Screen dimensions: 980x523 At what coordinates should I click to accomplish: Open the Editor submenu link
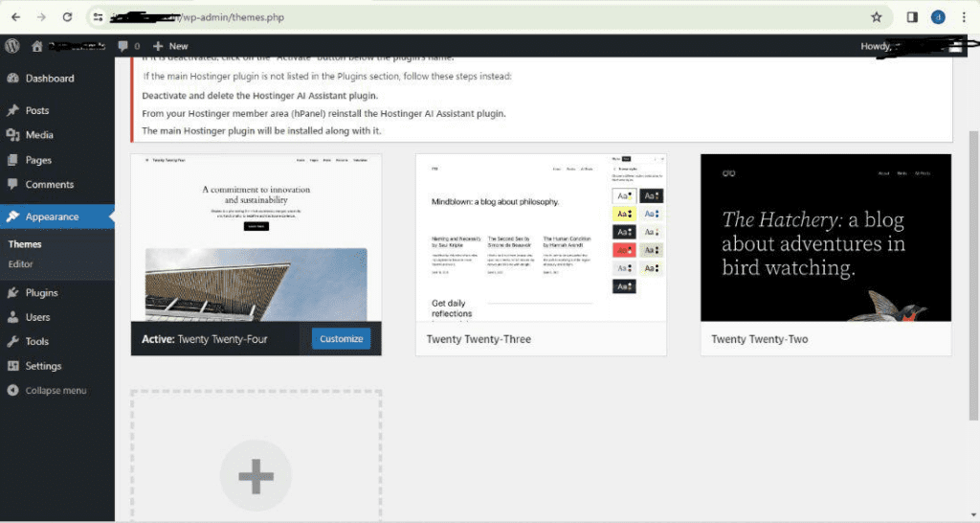tap(21, 264)
